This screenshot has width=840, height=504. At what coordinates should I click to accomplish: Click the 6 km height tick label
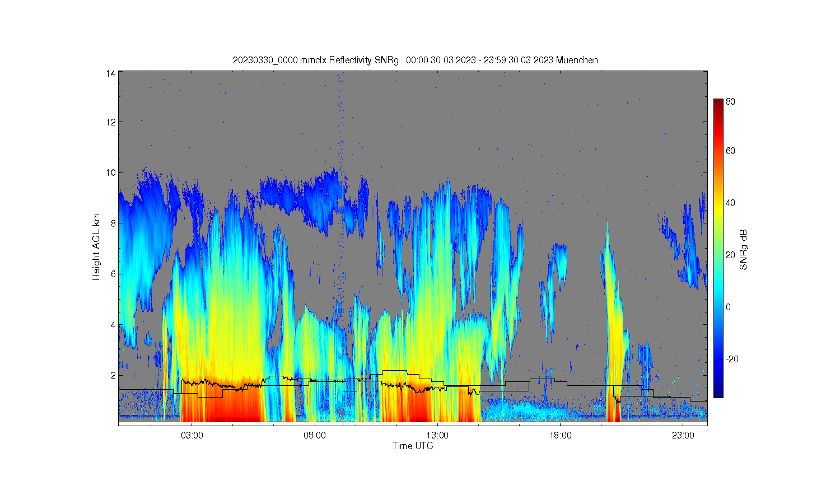click(113, 274)
